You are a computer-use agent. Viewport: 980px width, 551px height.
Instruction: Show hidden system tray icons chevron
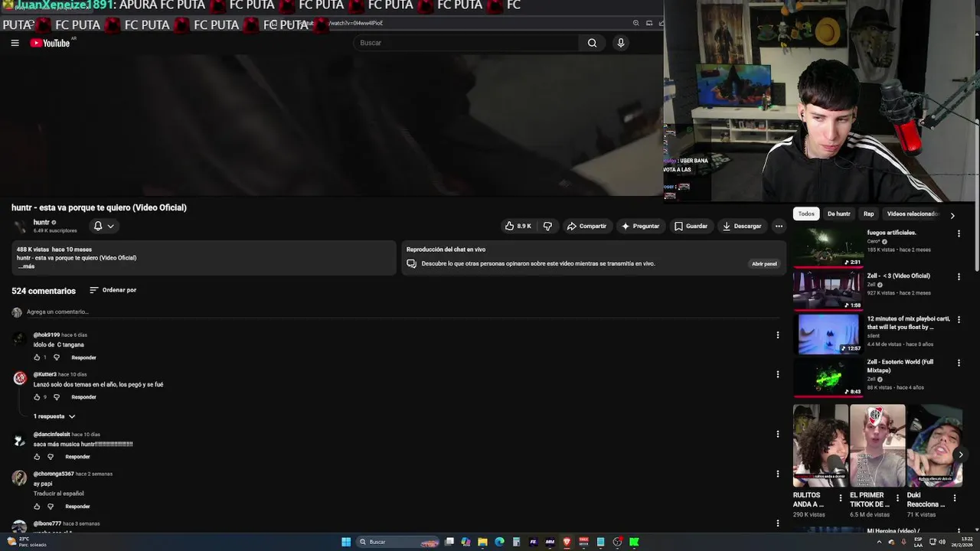point(879,542)
